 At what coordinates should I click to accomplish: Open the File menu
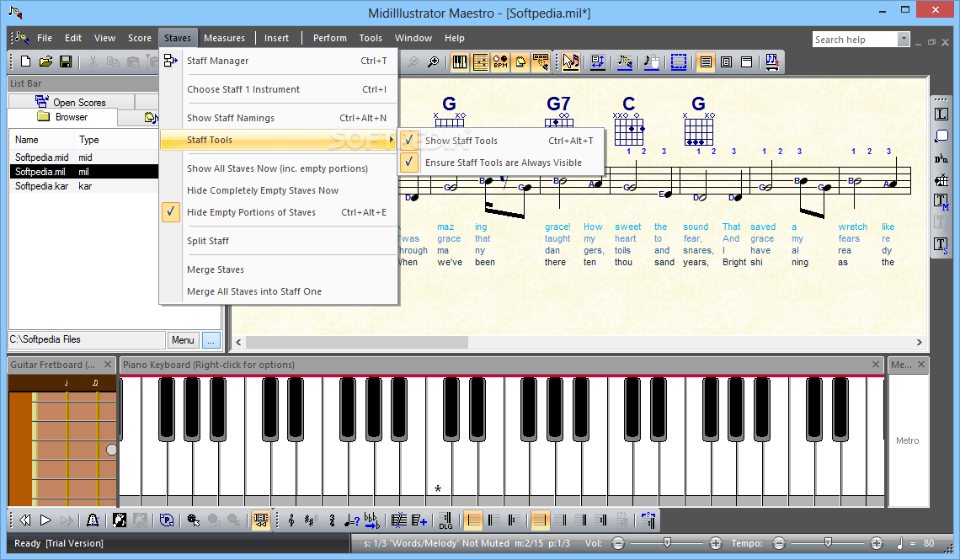tap(44, 38)
